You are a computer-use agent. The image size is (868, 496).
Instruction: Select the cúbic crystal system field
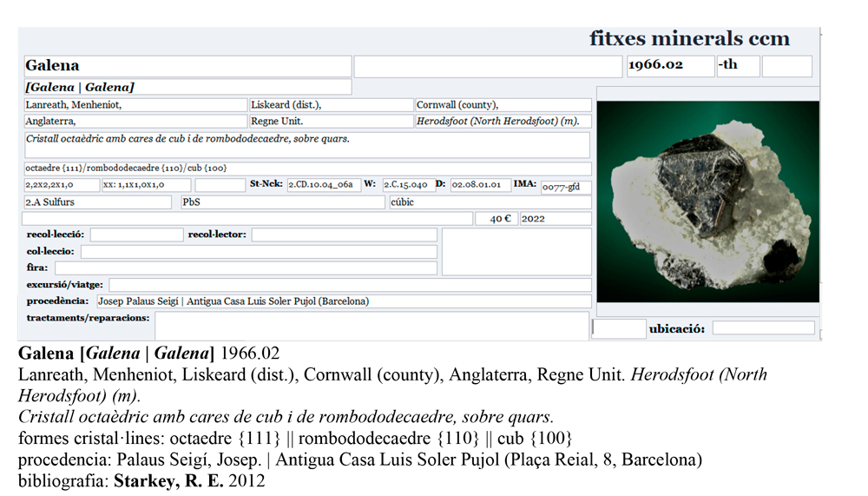(x=490, y=202)
